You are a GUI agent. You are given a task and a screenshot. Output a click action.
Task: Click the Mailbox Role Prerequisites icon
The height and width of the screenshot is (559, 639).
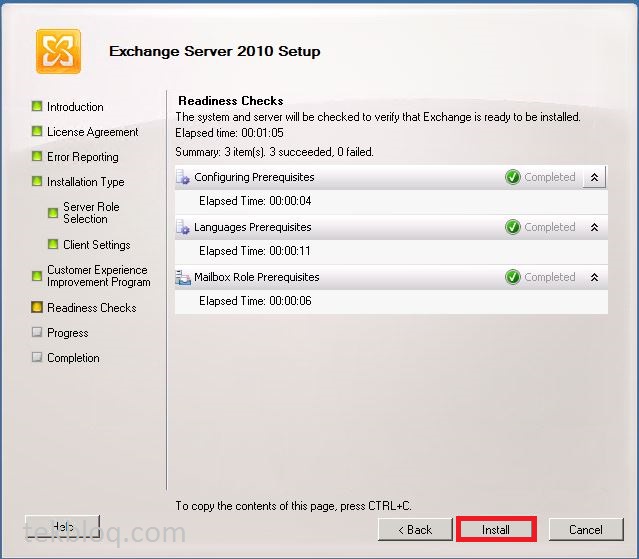click(183, 277)
